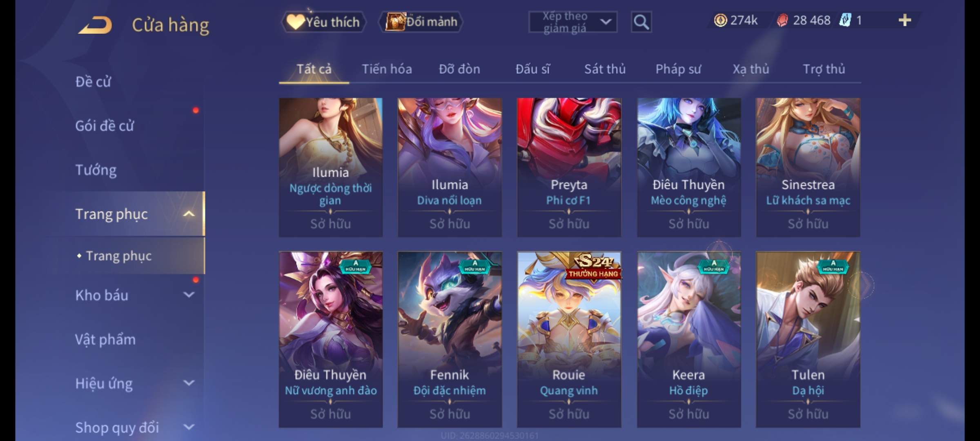
Task: Collapse the Trang phục sidebar section
Action: (x=188, y=214)
